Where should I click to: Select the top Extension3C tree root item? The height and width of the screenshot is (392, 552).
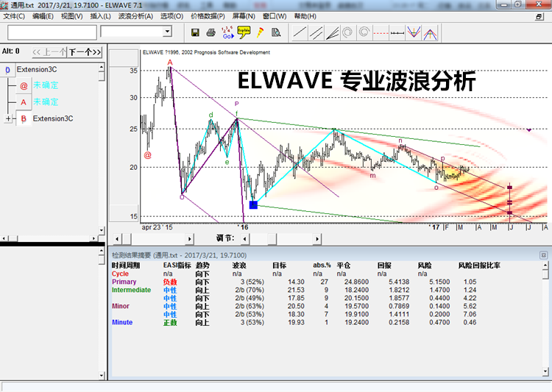pos(37,70)
